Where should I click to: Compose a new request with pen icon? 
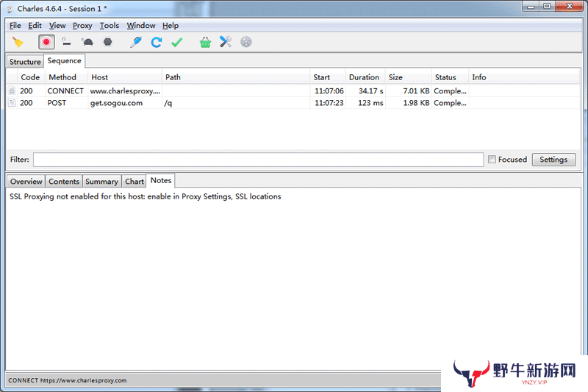coord(136,42)
